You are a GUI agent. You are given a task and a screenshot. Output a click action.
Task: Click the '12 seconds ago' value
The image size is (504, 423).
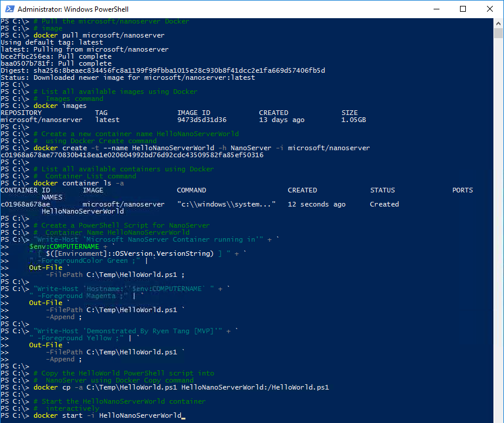tap(317, 204)
